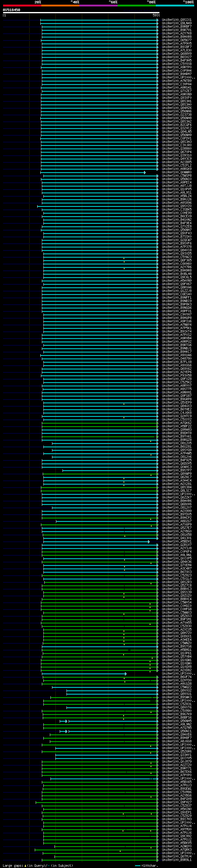Open entry UniRef100_O81207
Viewport: 197px width, 868px height.
[x=176, y=507]
